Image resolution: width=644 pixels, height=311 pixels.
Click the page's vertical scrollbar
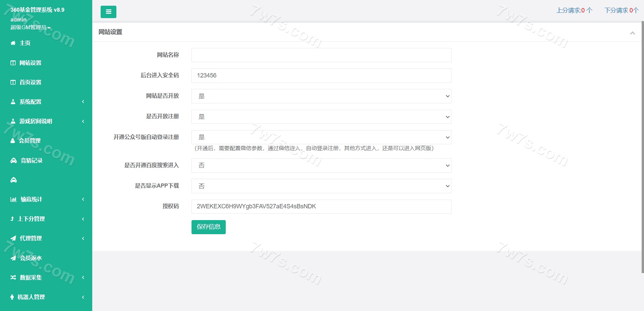(642, 148)
